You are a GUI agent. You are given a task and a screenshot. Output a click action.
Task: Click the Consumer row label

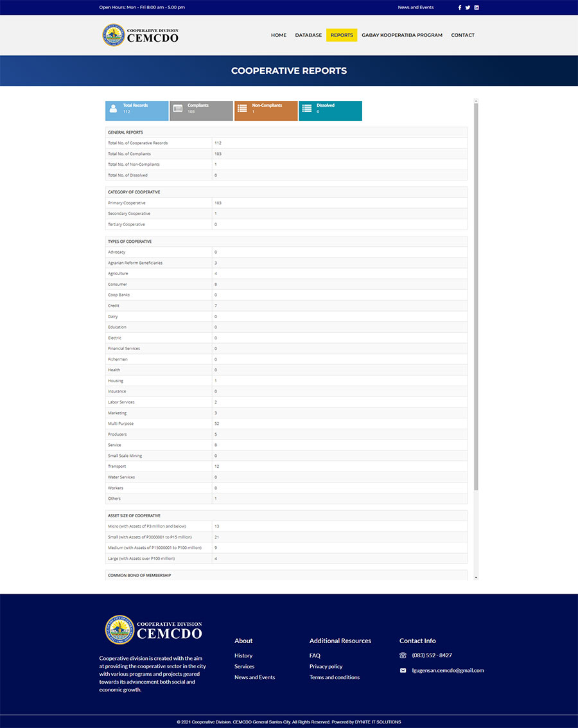point(118,284)
